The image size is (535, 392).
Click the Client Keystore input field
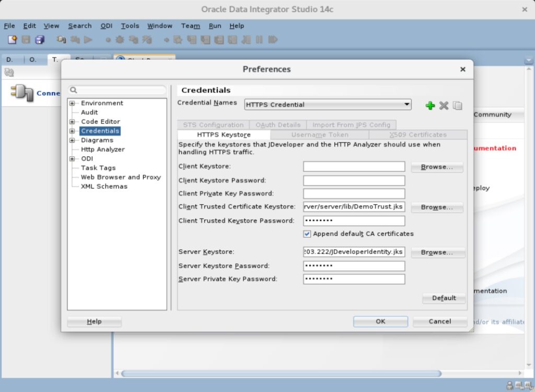(x=354, y=167)
